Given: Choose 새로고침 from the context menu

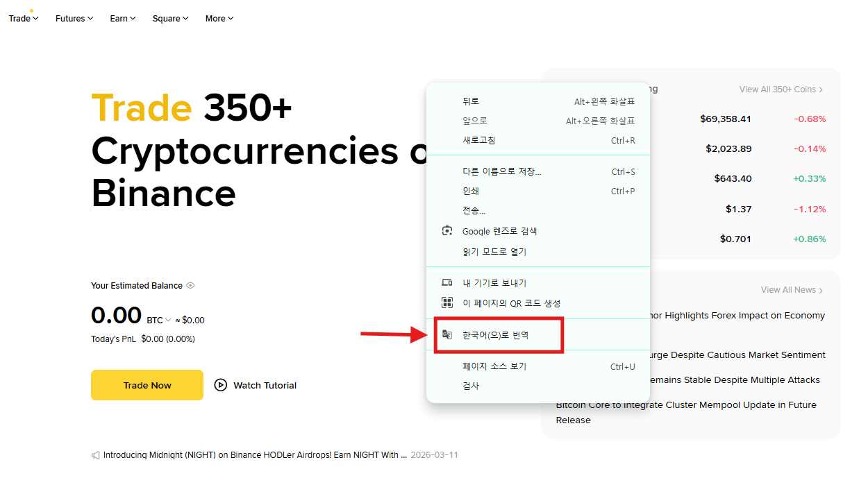Looking at the screenshot, I should [538, 140].
